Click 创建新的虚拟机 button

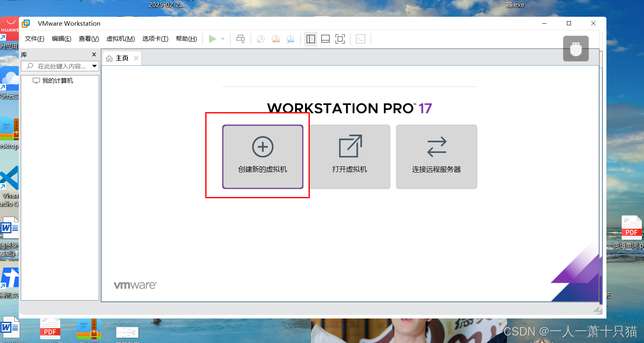click(263, 157)
